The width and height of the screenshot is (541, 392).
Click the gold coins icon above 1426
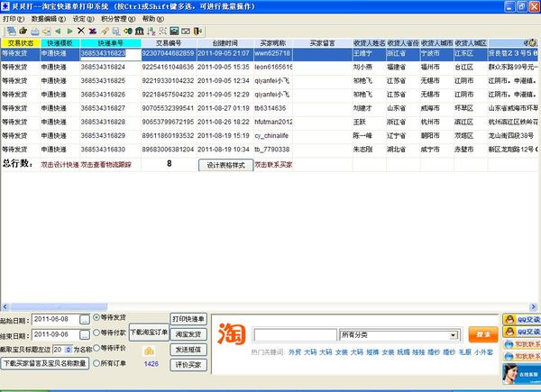click(x=149, y=351)
